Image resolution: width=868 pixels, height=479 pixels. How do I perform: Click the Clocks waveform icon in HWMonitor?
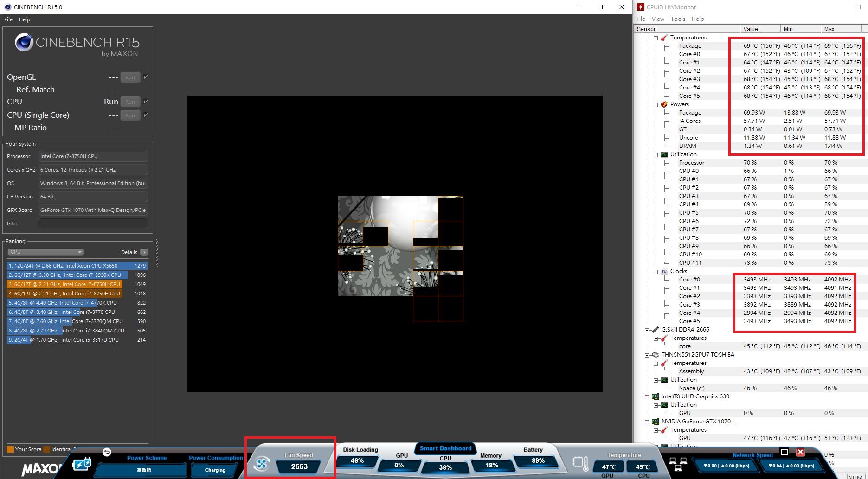click(664, 271)
